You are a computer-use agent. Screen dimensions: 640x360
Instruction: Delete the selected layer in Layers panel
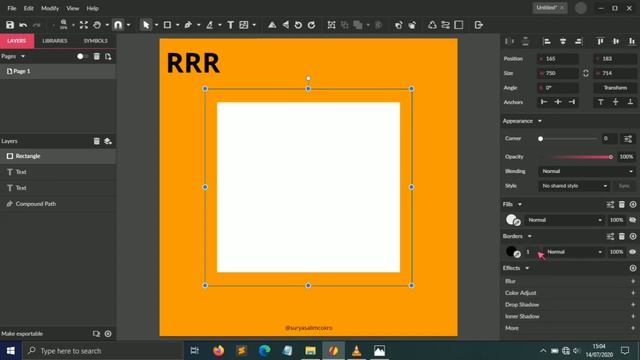click(96, 141)
